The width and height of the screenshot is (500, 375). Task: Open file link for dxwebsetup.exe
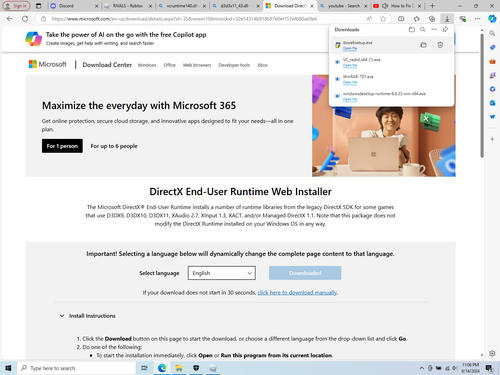click(350, 48)
